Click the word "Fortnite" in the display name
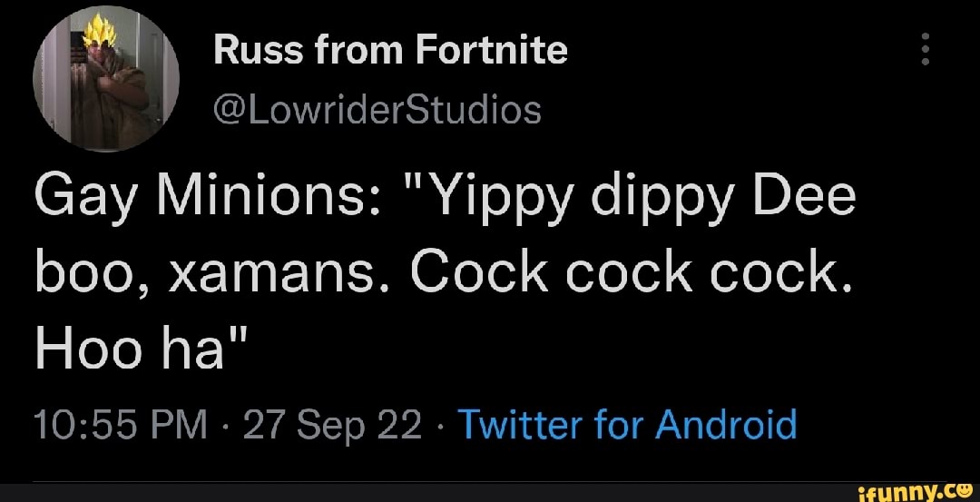Screen dimensions: 980x502 pyautogui.click(x=491, y=51)
